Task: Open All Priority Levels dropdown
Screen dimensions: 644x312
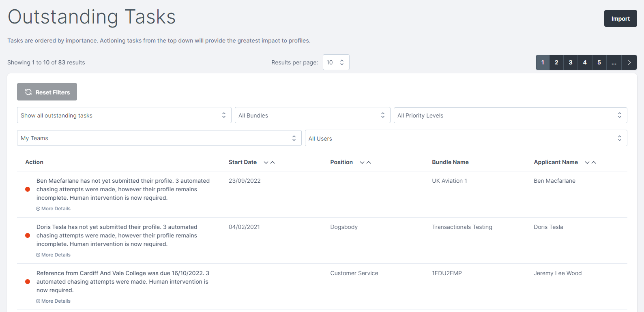Action: 510,115
